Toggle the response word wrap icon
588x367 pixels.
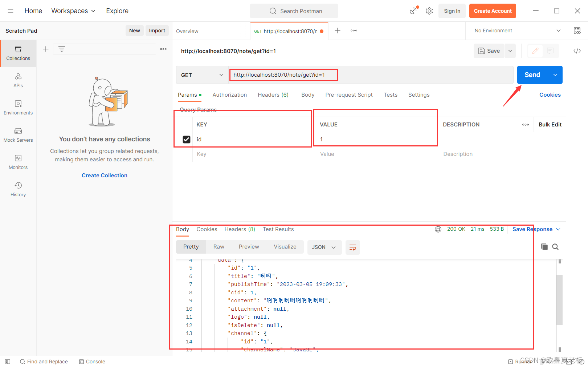(x=353, y=247)
